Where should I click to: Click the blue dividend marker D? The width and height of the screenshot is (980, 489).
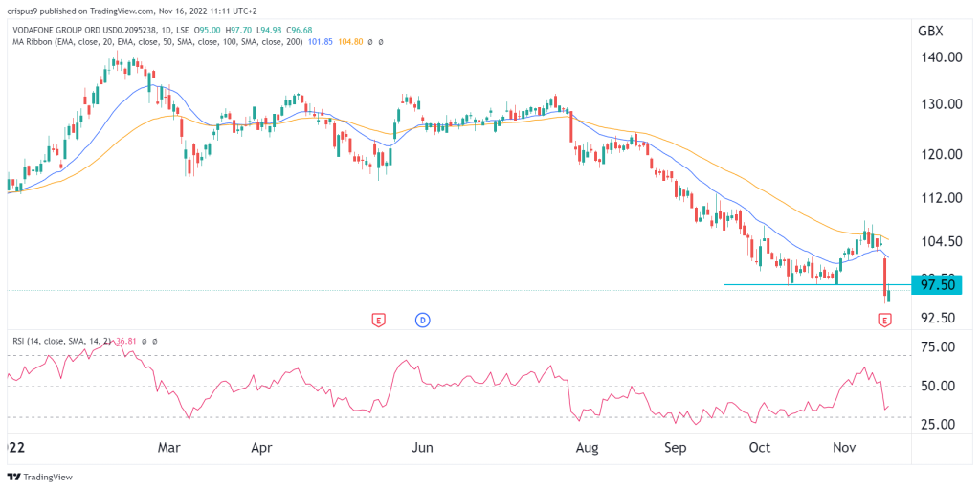click(422, 321)
